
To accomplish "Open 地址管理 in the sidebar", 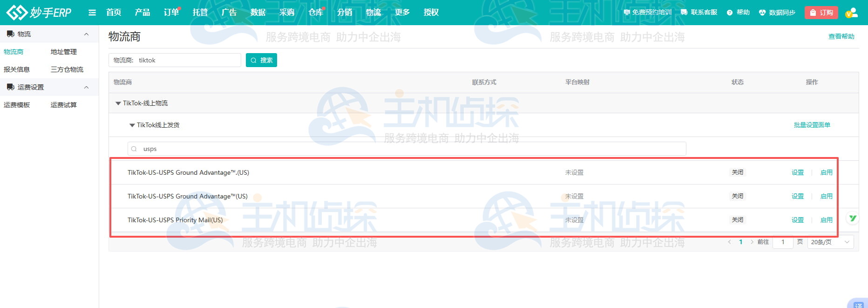I will click(64, 52).
